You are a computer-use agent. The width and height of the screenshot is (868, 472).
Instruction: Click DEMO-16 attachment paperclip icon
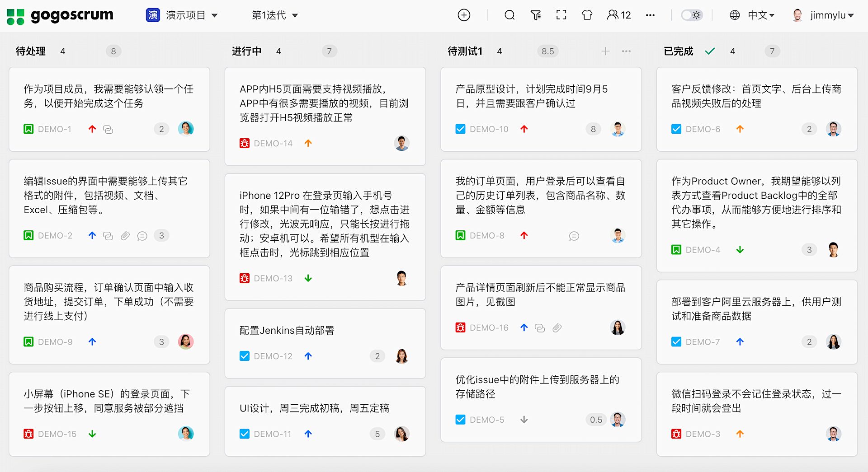point(557,328)
